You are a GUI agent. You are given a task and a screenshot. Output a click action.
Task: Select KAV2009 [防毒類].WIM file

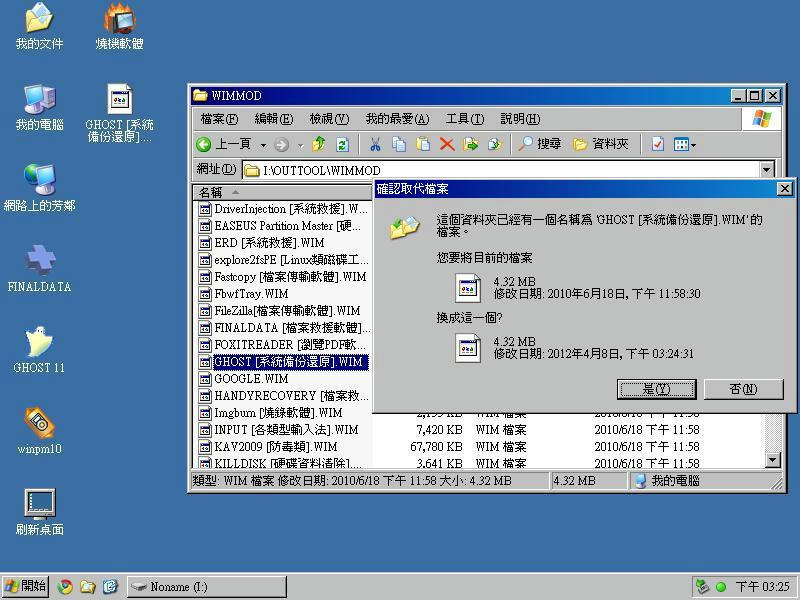[268, 446]
